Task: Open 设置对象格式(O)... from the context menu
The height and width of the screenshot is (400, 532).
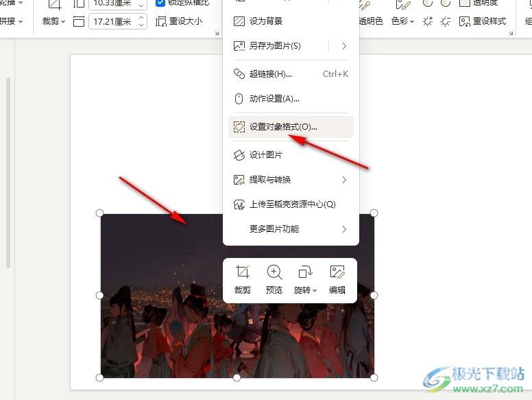Action: click(291, 127)
